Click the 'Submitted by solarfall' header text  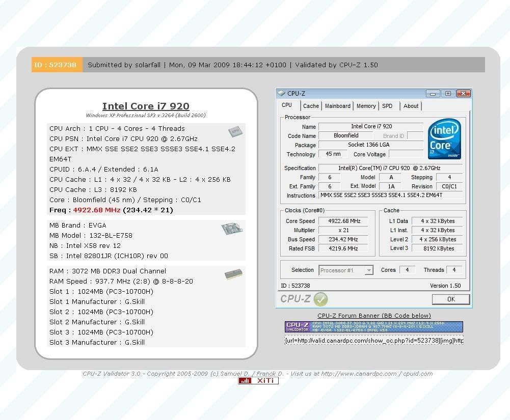pos(124,65)
